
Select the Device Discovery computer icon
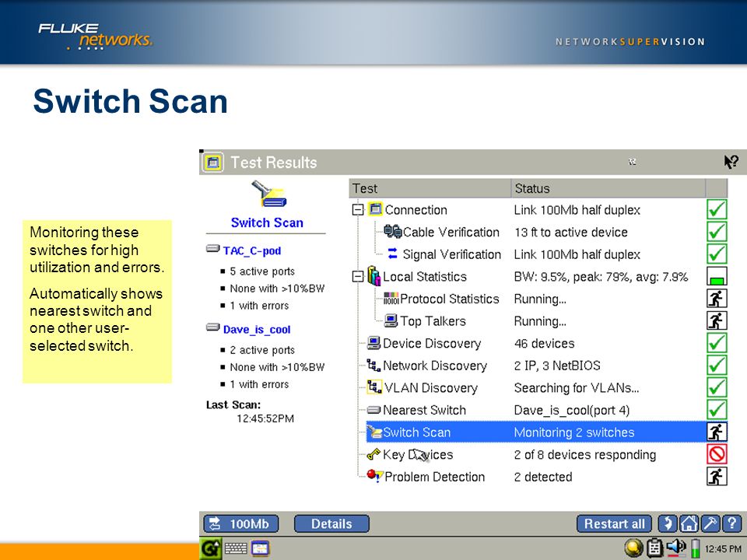coord(374,343)
